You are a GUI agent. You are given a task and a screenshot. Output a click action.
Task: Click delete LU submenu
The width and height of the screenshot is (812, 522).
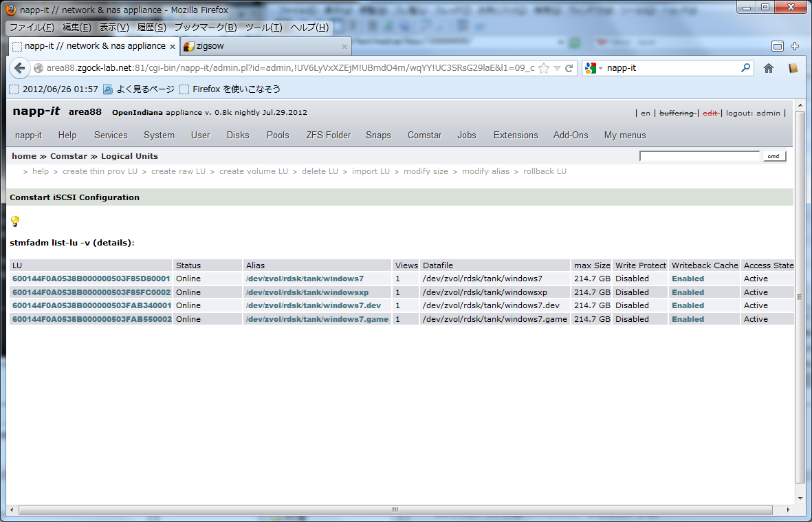(x=320, y=171)
